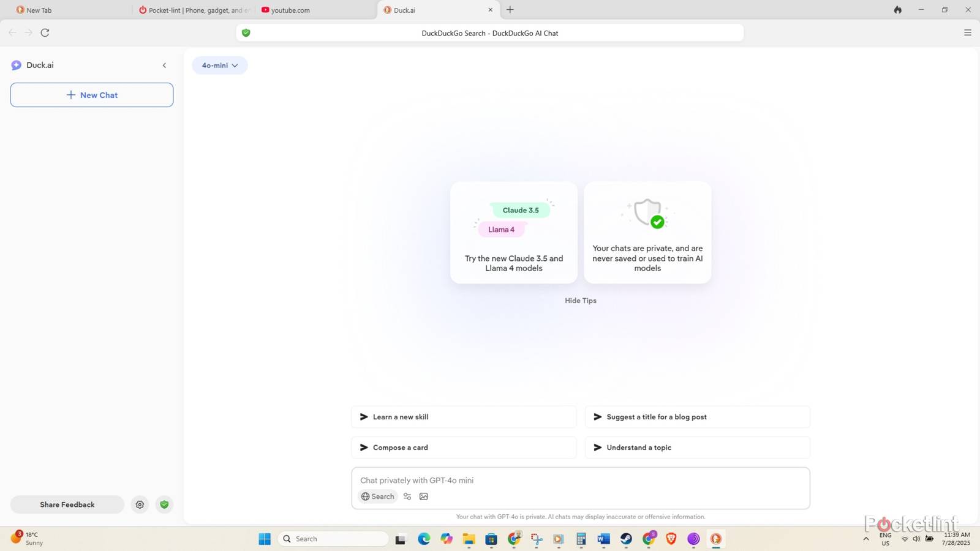Reload the page
Image resolution: width=980 pixels, height=551 pixels.
click(45, 33)
